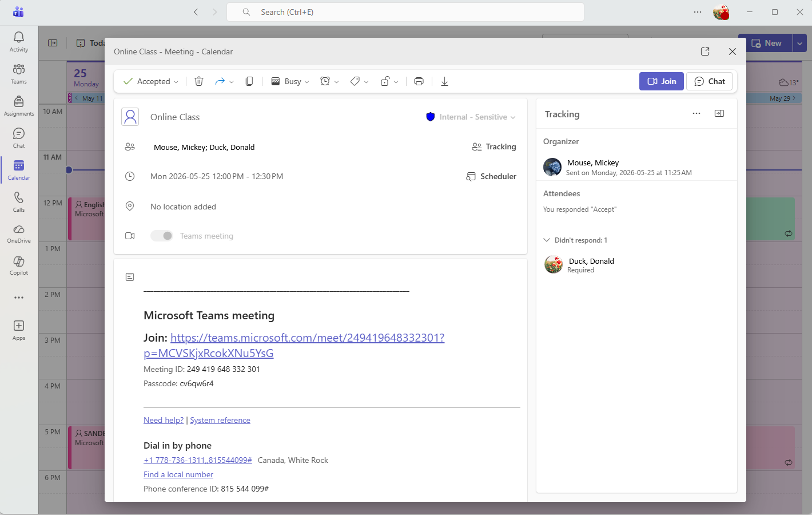
Task: Select Donald Duck attendee avatar
Action: (554, 264)
